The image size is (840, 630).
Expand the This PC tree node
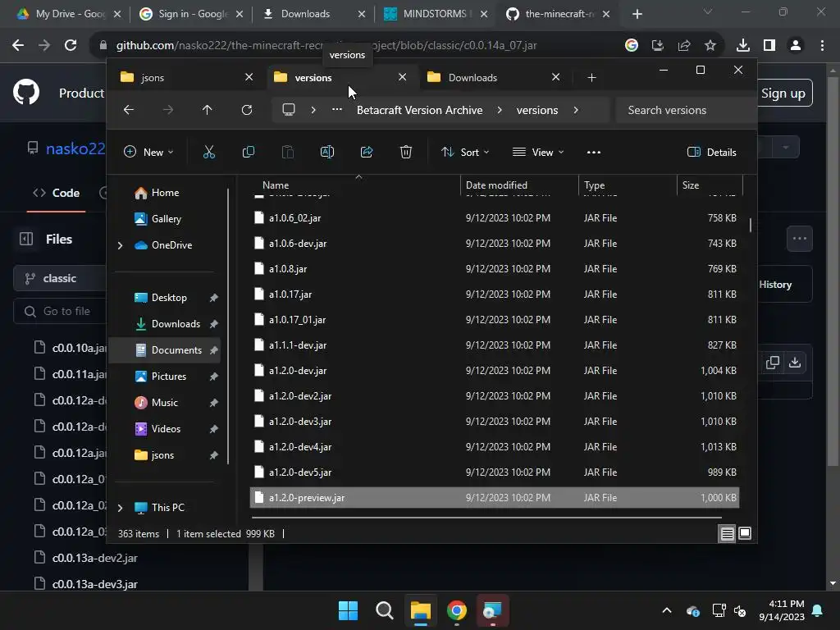point(120,507)
